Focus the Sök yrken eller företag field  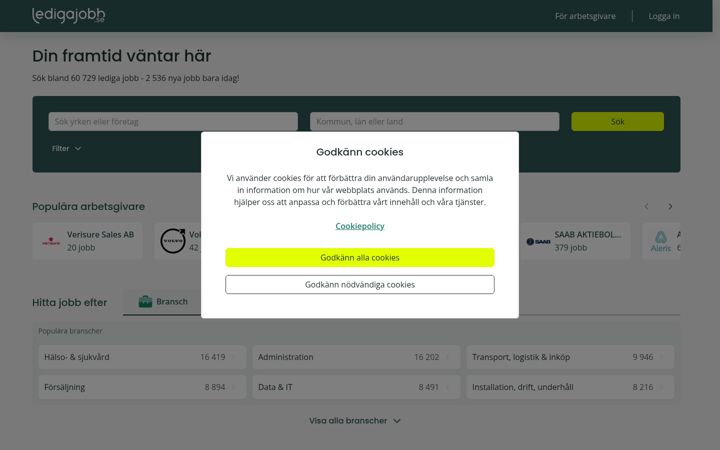(173, 122)
